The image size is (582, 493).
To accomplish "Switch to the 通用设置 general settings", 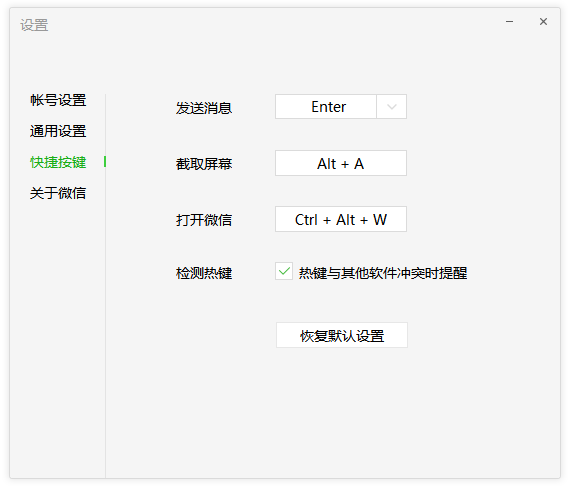I will (x=58, y=131).
